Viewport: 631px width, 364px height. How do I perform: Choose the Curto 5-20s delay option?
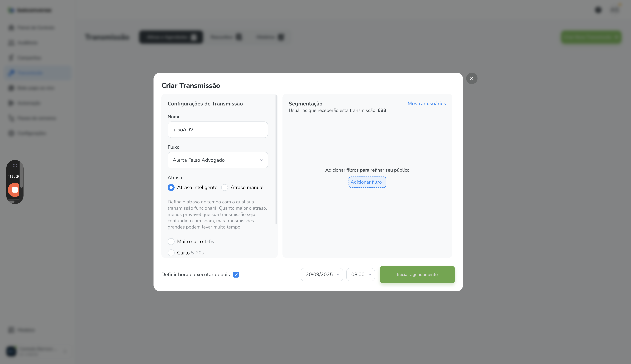coord(171,253)
